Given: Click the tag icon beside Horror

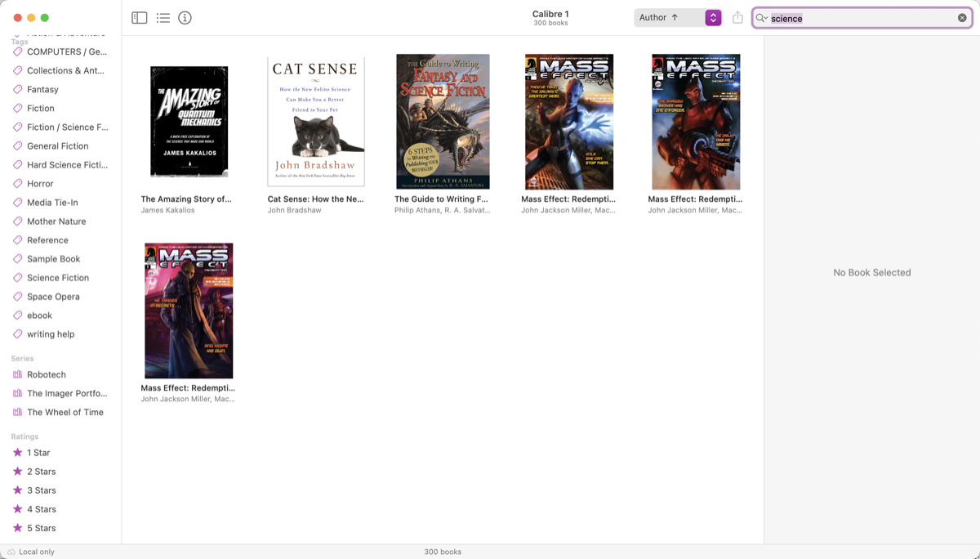Looking at the screenshot, I should click(18, 183).
